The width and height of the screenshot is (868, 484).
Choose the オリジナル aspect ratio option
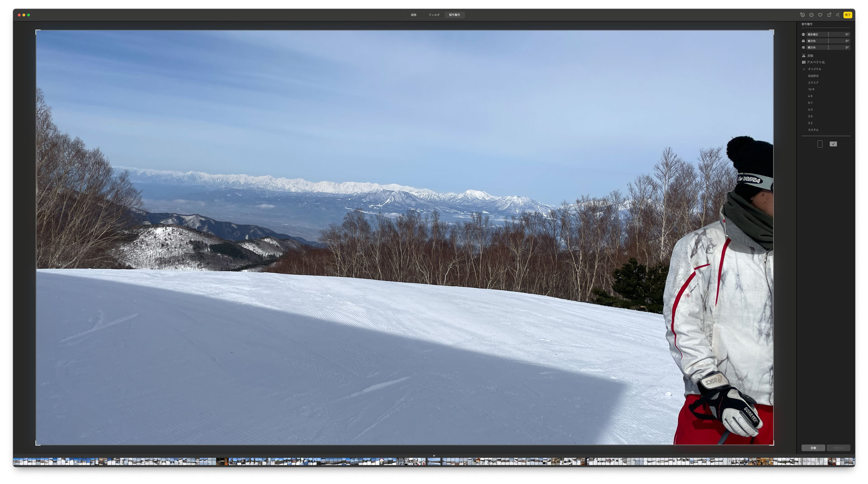tap(814, 69)
